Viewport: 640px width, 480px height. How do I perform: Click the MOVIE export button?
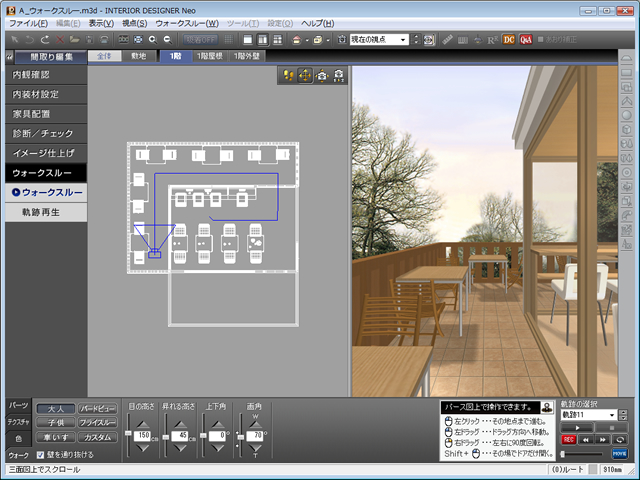(620, 453)
